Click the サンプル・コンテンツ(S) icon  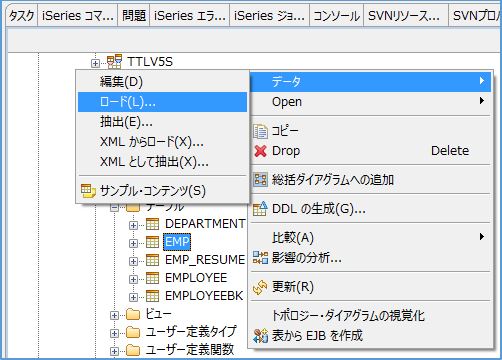88,191
